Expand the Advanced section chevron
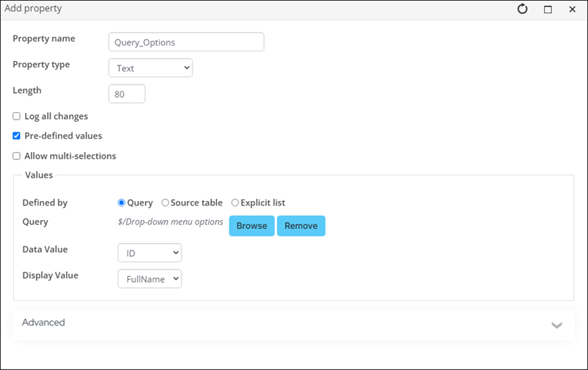 click(x=556, y=324)
